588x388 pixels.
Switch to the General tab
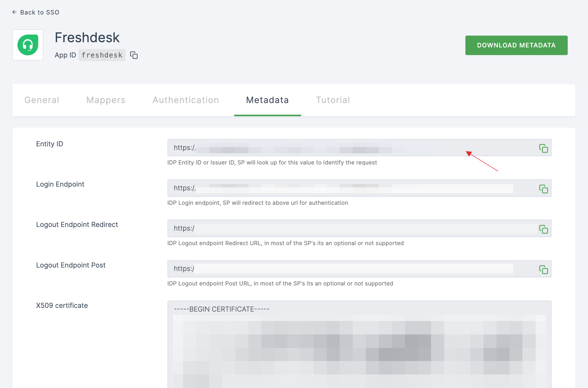[42, 100]
